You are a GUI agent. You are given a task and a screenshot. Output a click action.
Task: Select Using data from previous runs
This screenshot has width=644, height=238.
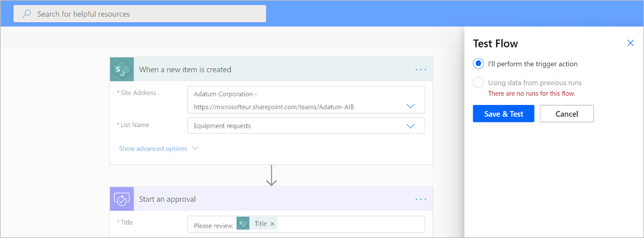pos(478,82)
